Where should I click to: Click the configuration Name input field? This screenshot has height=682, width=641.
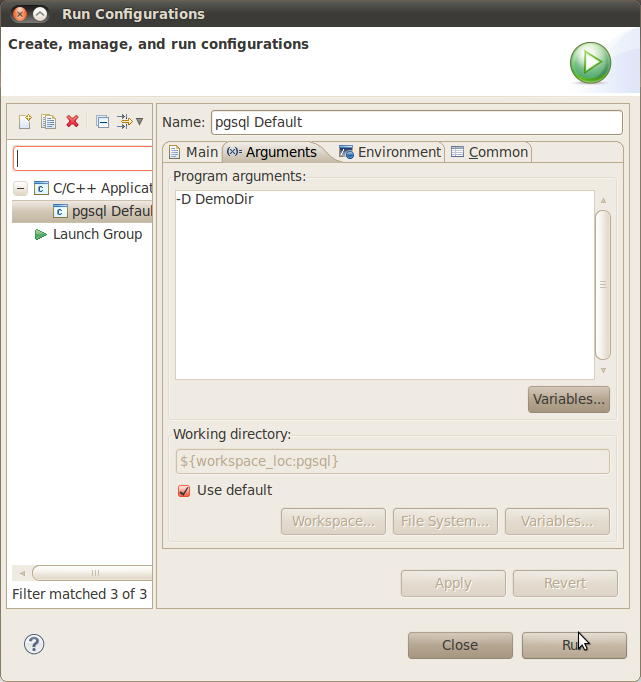point(415,122)
